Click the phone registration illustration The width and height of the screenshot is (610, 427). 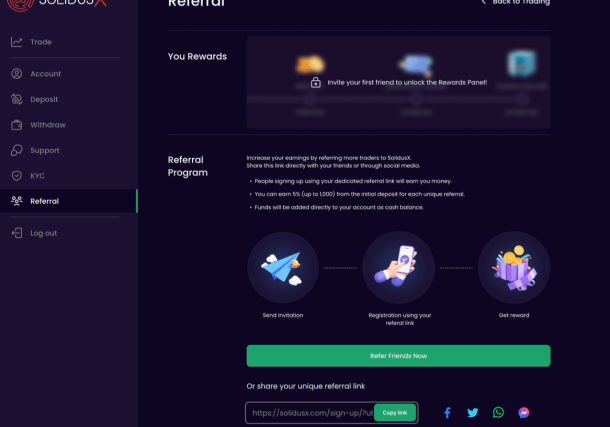click(x=398, y=267)
